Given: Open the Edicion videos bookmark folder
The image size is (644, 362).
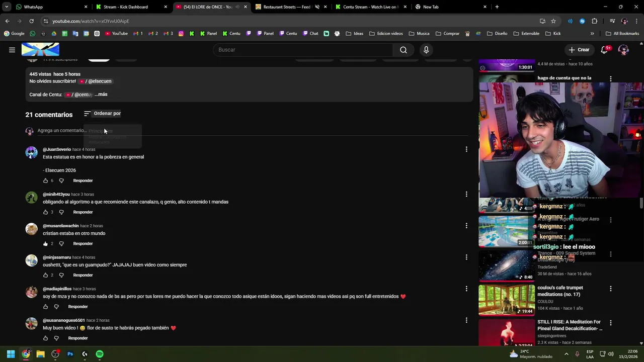Looking at the screenshot, I should (x=386, y=34).
